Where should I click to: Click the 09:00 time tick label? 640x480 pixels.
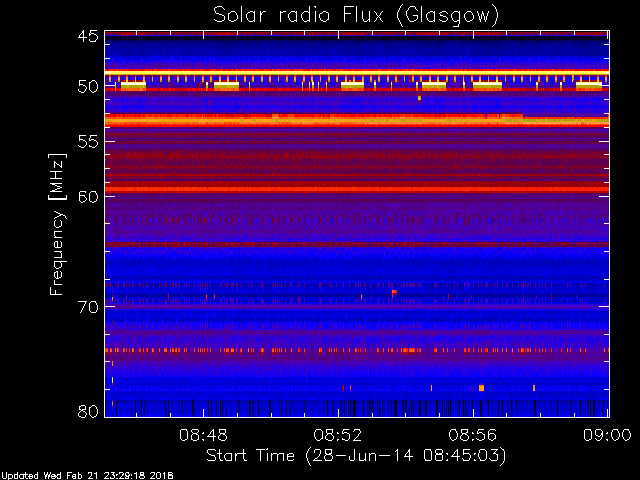[607, 436]
